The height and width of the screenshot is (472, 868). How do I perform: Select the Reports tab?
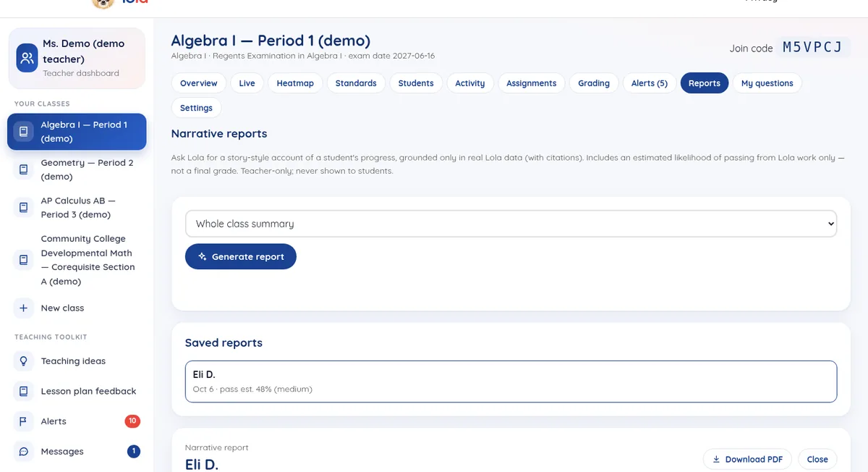pyautogui.click(x=705, y=83)
